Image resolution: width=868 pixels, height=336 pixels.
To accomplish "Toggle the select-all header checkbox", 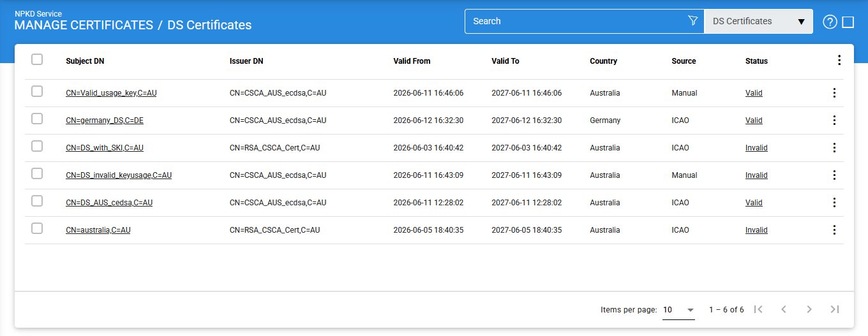I will [37, 59].
